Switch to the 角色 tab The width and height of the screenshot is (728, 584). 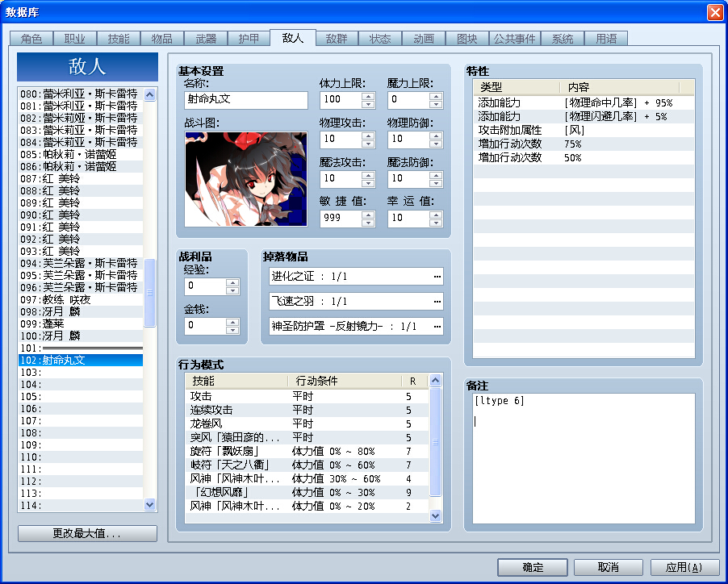(31, 39)
